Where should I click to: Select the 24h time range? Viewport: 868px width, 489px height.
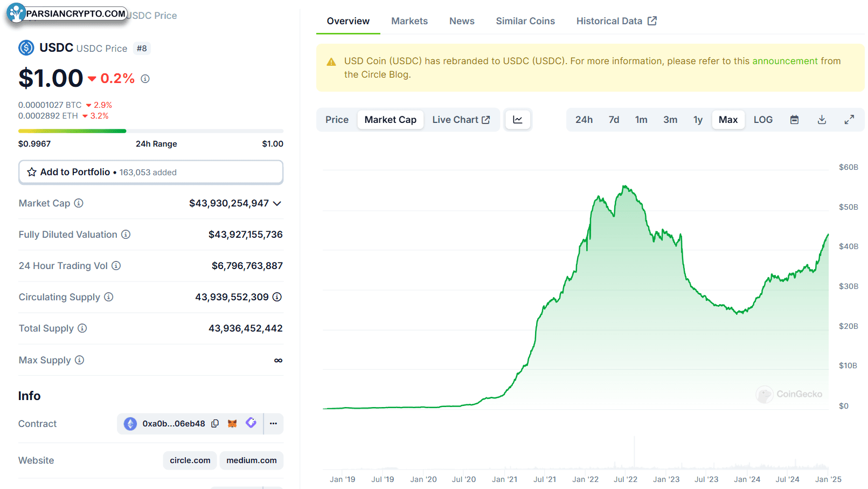[584, 120]
